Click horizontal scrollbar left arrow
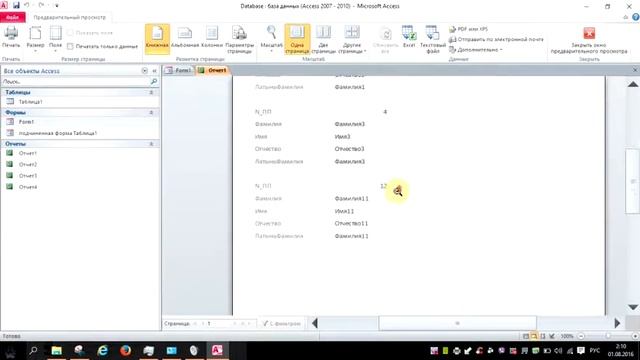 click(x=314, y=323)
